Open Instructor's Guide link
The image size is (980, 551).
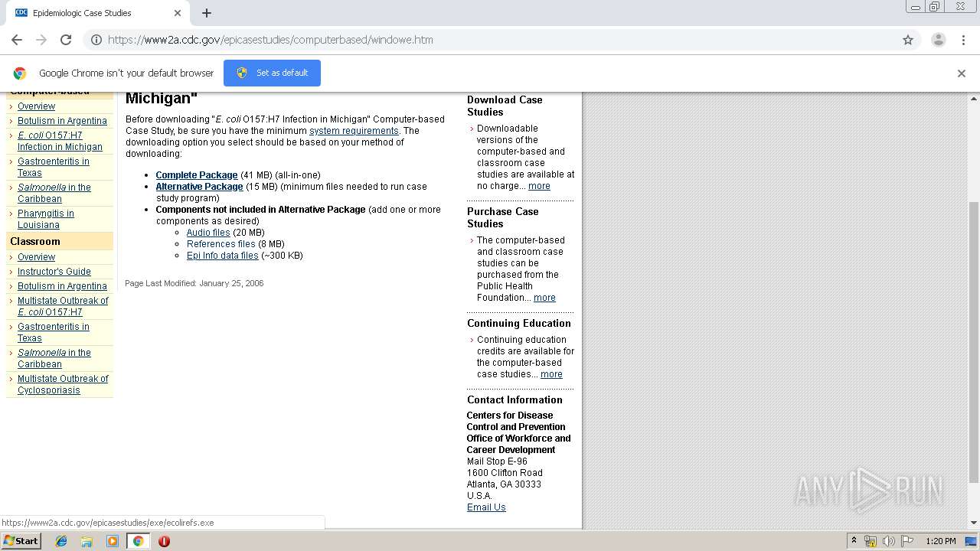[x=54, y=272]
